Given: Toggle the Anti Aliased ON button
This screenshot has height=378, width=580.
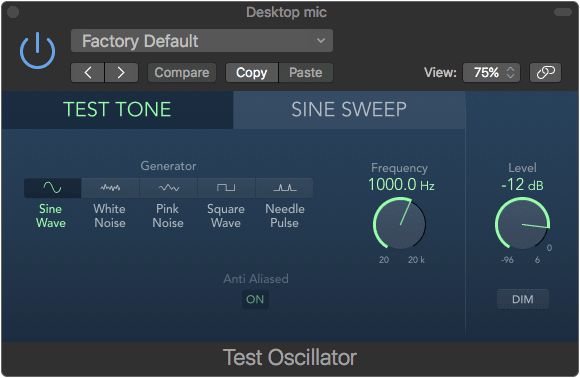Looking at the screenshot, I should click(x=255, y=299).
